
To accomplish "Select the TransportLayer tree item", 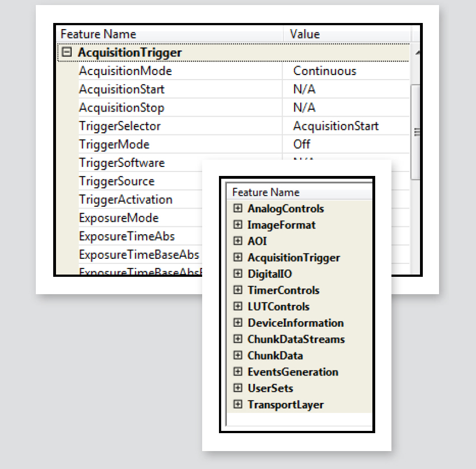I will coord(285,405).
